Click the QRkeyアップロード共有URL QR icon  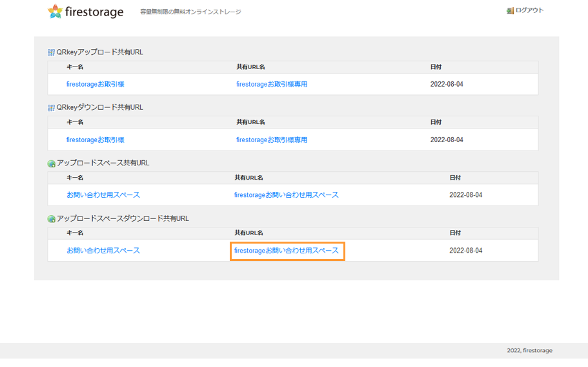pos(52,52)
